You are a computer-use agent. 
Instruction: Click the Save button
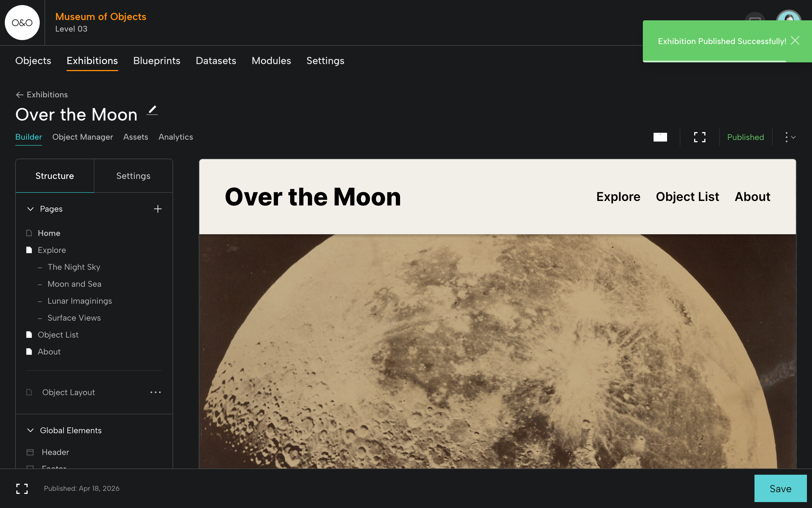(780, 489)
